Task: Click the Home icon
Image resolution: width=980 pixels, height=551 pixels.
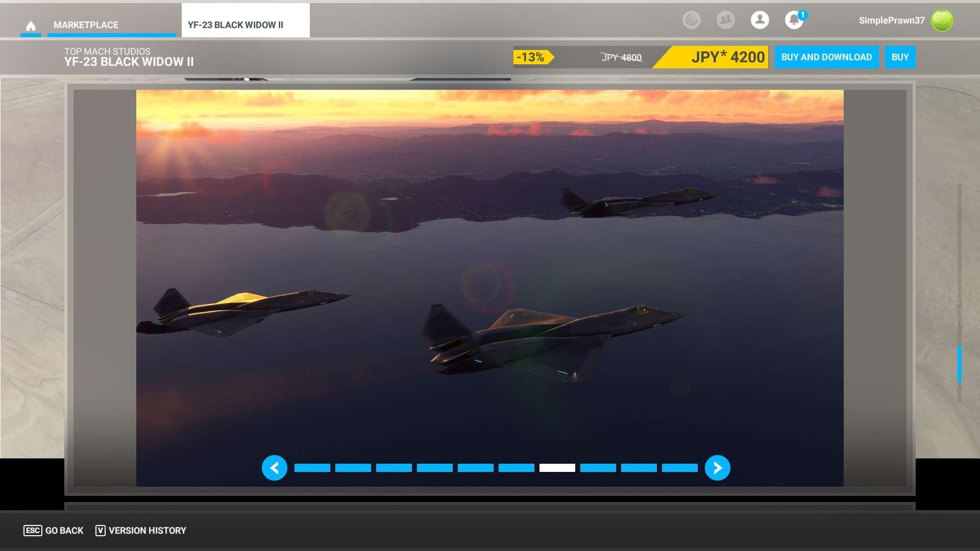Action: click(x=31, y=26)
